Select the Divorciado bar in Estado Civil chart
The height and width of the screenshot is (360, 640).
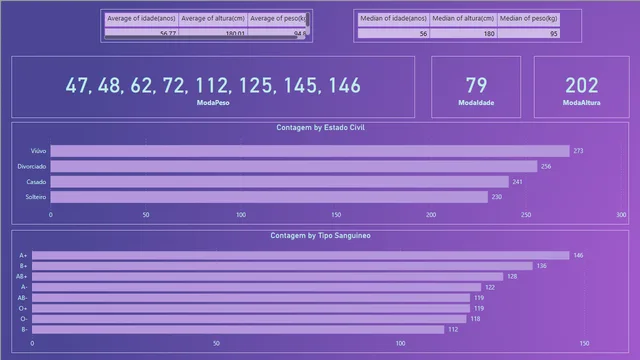point(294,167)
